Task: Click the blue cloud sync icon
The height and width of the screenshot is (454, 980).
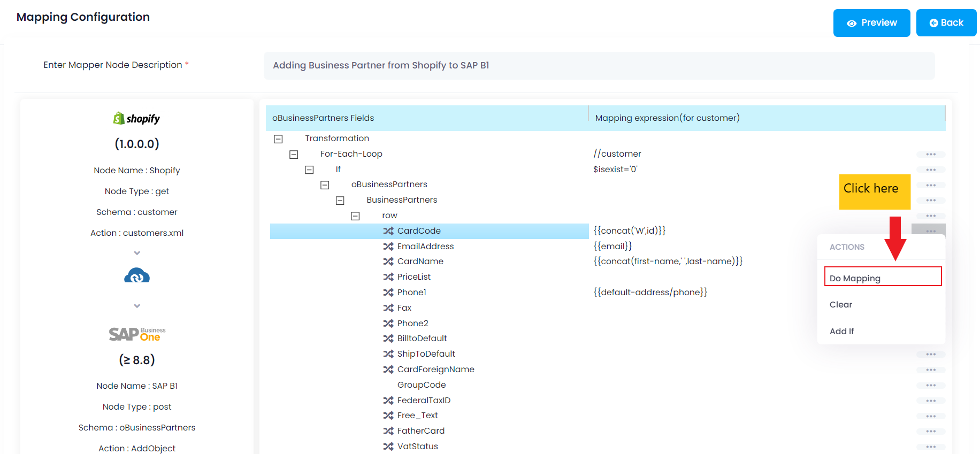Action: click(137, 276)
